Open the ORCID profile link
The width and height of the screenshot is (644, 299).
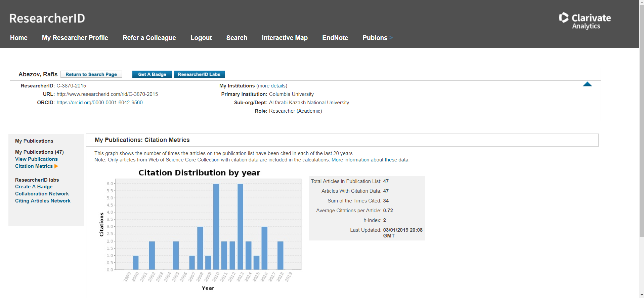click(x=99, y=103)
